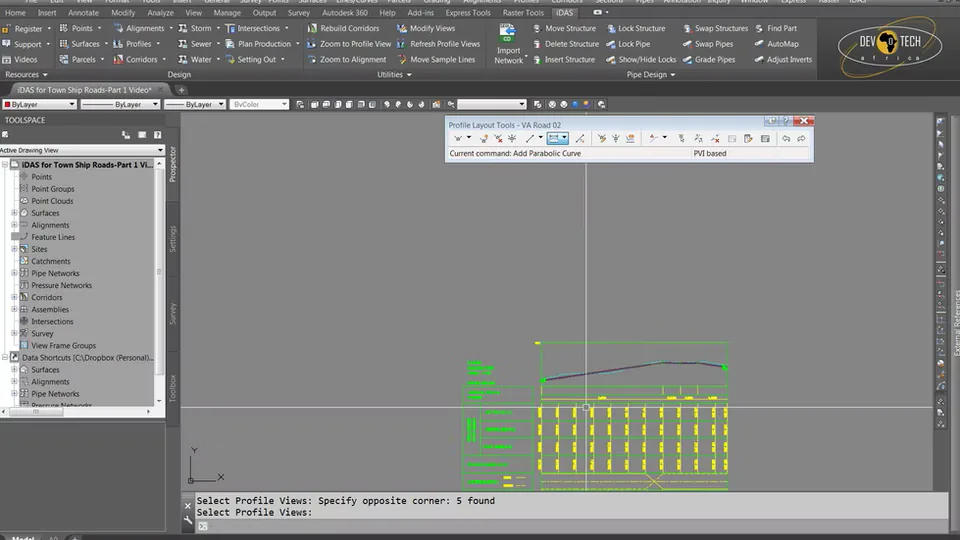Click Grade Pipes tool
Image resolution: width=960 pixels, height=540 pixels.
[708, 59]
